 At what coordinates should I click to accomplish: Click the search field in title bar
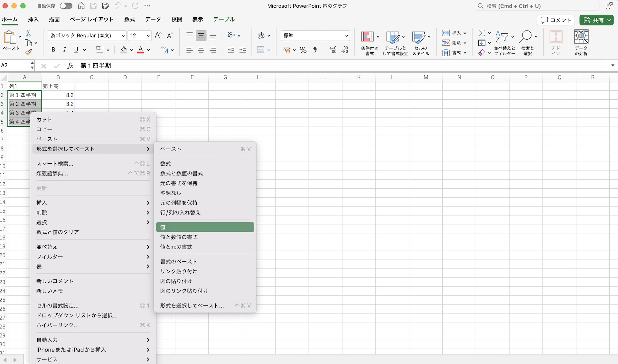point(537,6)
